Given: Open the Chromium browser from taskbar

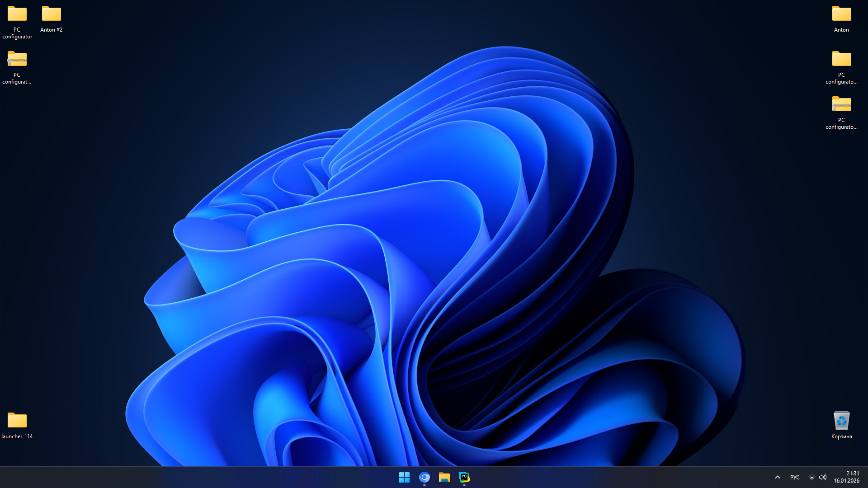Looking at the screenshot, I should pos(424,477).
